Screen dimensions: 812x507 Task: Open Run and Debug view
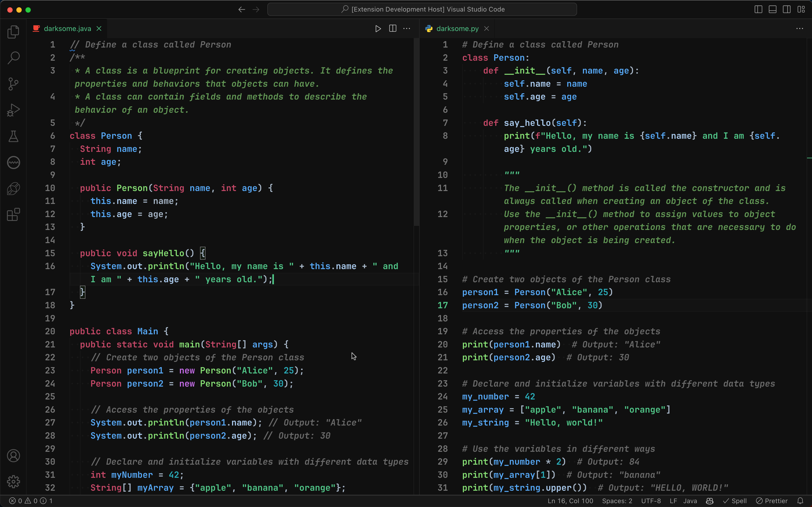pos(13,110)
